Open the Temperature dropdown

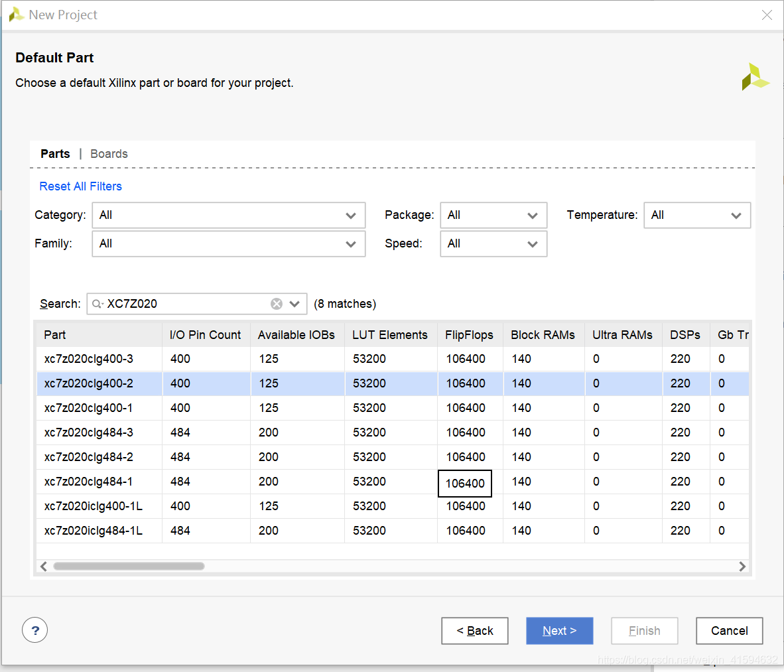click(x=697, y=215)
